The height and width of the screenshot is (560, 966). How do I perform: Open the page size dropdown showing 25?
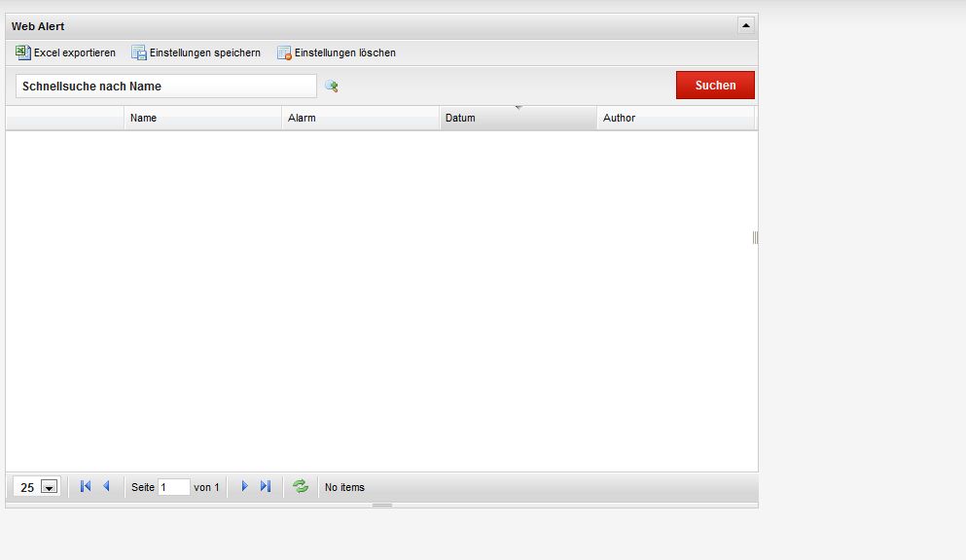50,487
